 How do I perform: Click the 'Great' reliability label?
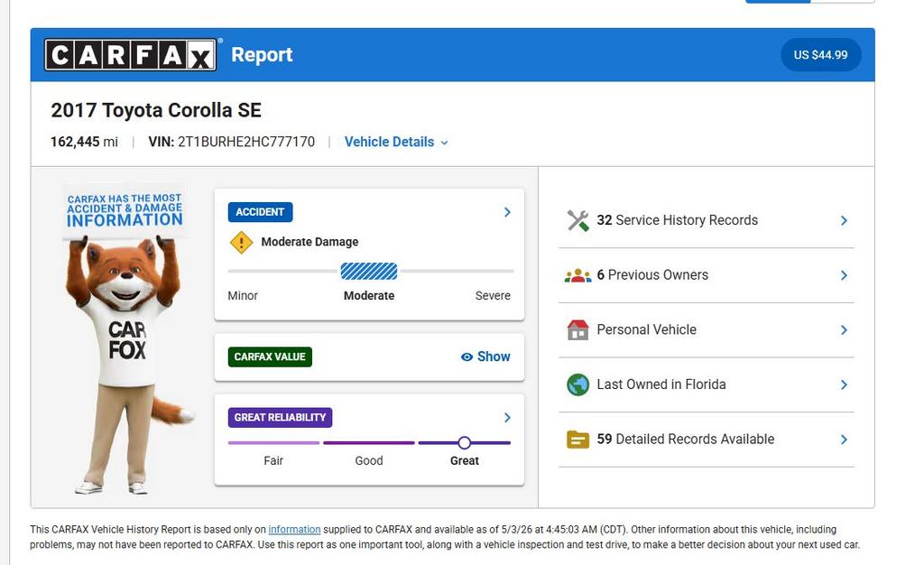click(465, 460)
